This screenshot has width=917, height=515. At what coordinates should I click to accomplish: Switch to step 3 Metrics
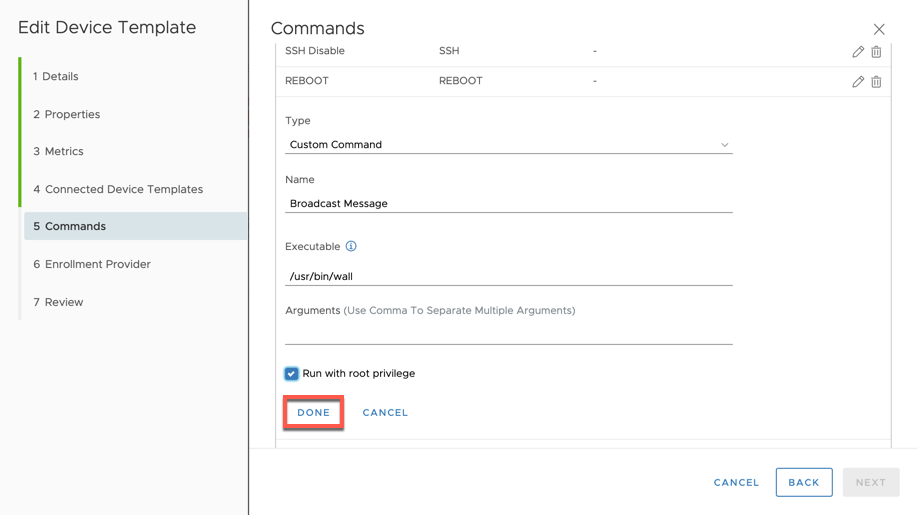click(x=58, y=151)
